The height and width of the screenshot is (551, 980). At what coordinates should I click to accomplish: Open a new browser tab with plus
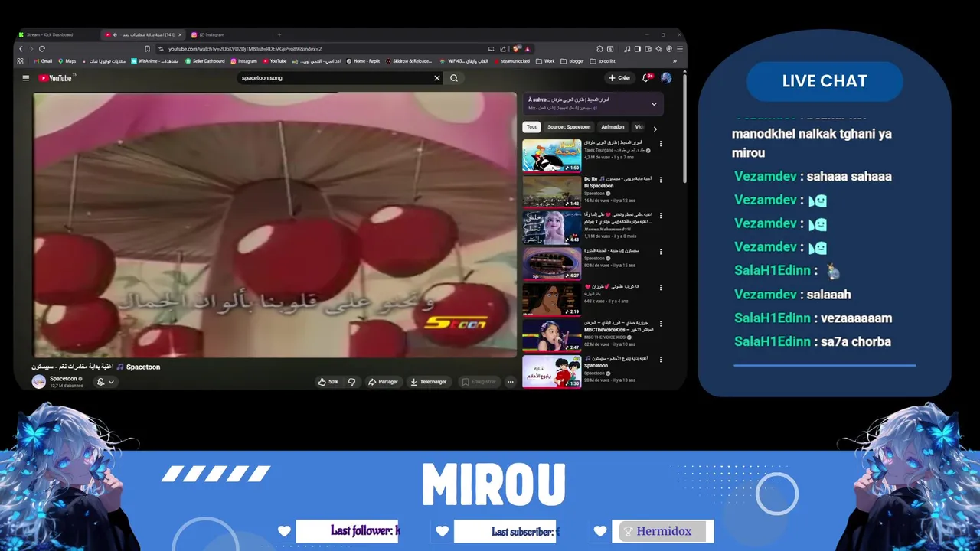tap(279, 34)
